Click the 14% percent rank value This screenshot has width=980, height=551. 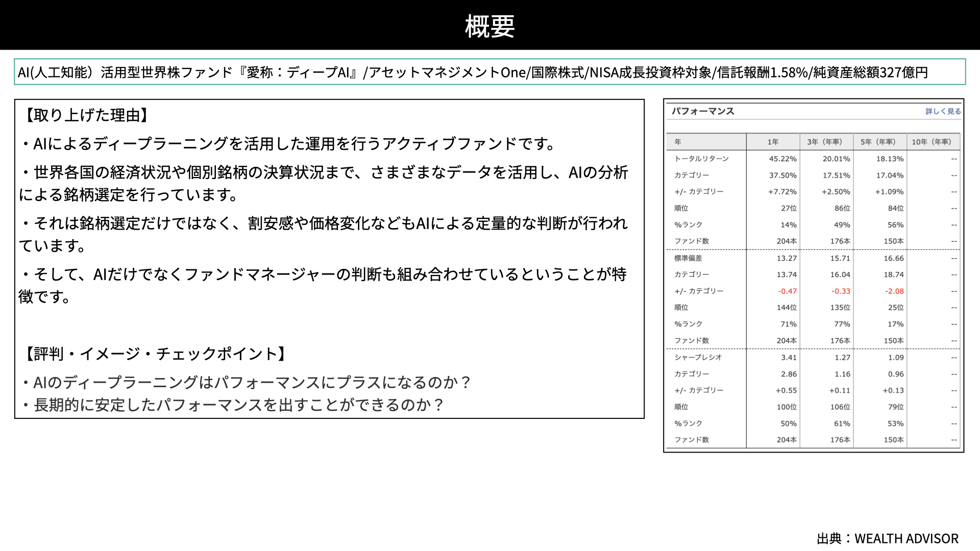tap(789, 224)
